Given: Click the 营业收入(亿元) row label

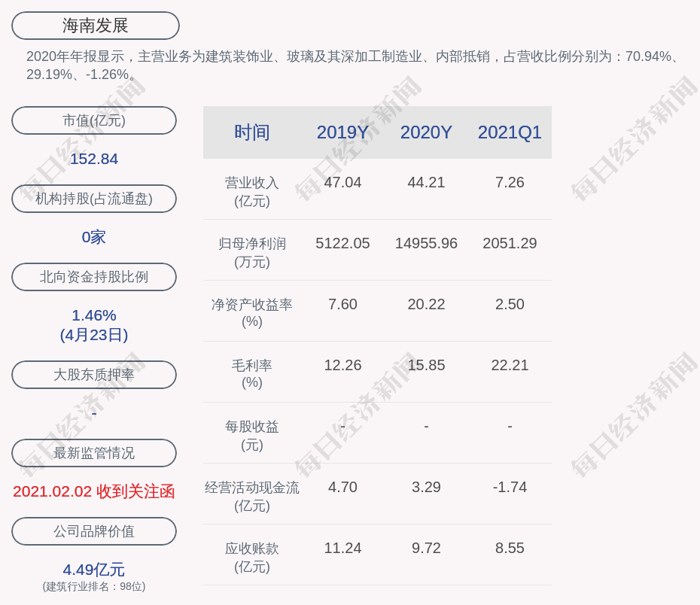Looking at the screenshot, I should (252, 192).
